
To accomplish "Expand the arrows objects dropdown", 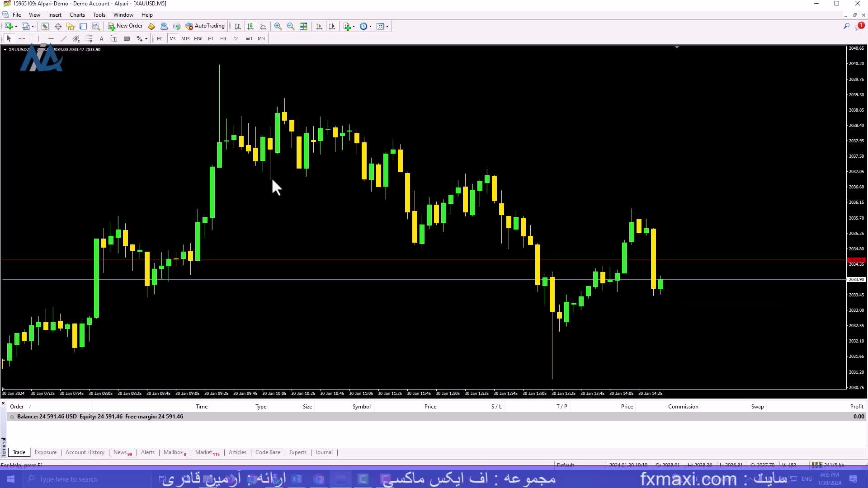I will [146, 39].
